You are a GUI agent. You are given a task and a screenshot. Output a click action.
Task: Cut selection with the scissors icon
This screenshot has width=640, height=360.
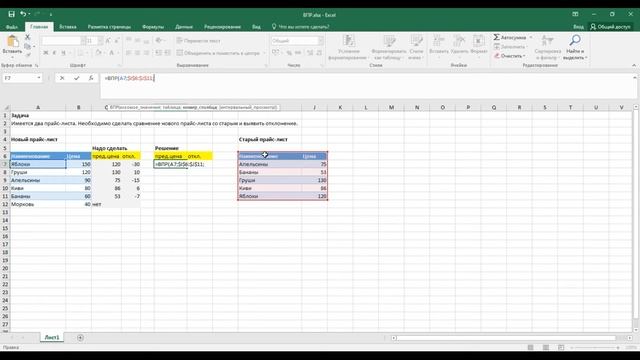28,37
